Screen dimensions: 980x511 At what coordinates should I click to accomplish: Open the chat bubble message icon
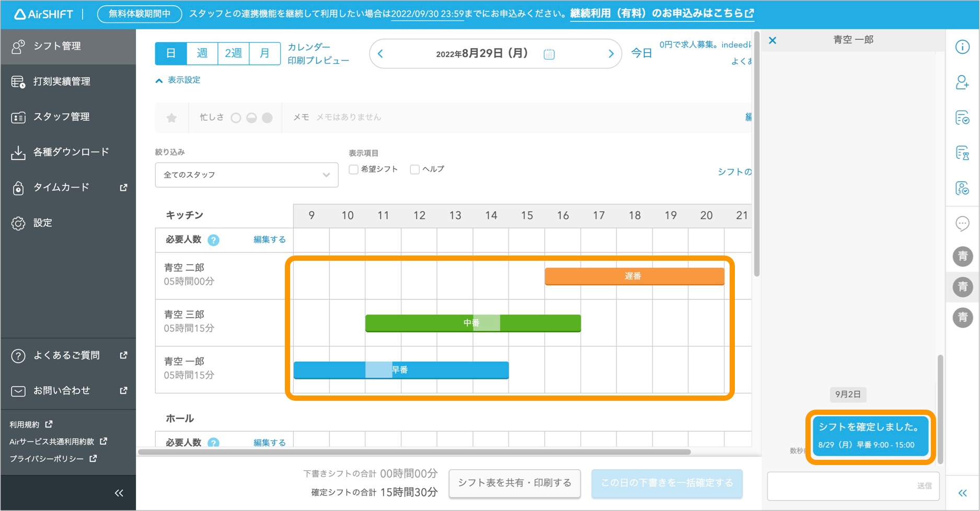962,224
